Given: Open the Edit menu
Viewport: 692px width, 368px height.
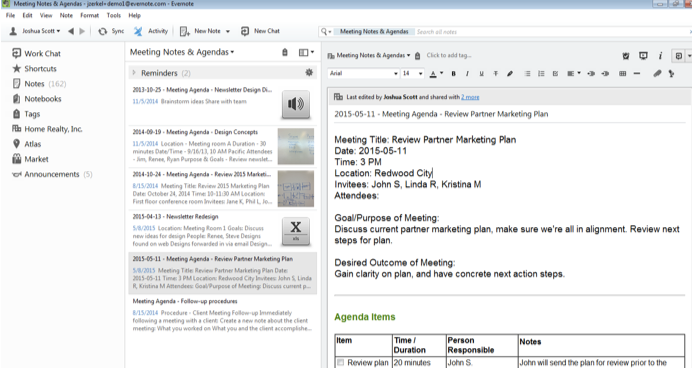Looking at the screenshot, I should [27, 15].
